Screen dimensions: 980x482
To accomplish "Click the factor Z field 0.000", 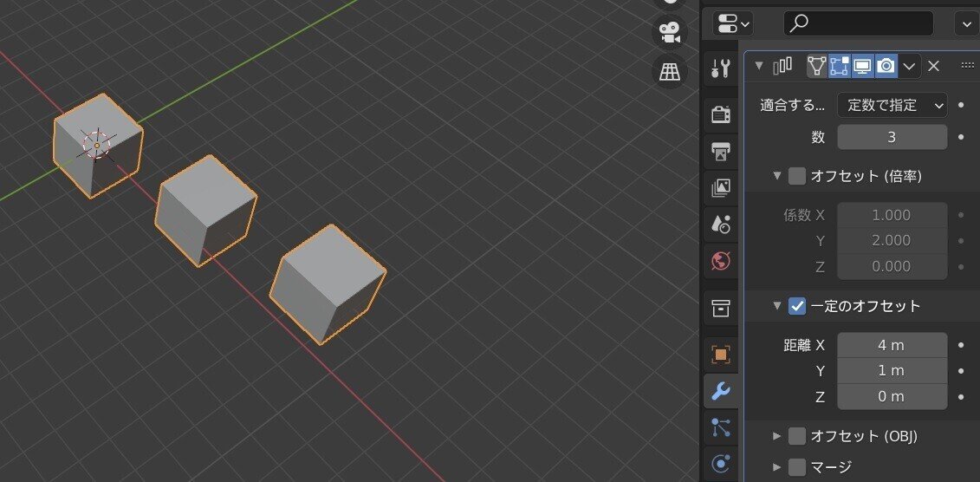I will point(892,266).
